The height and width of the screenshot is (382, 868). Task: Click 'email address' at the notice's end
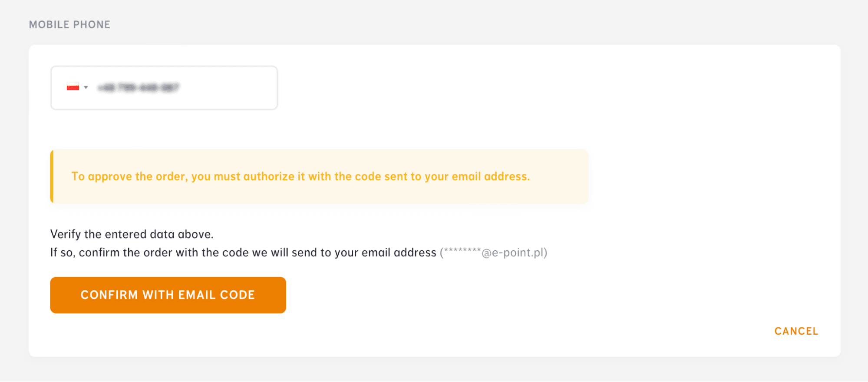pos(491,176)
